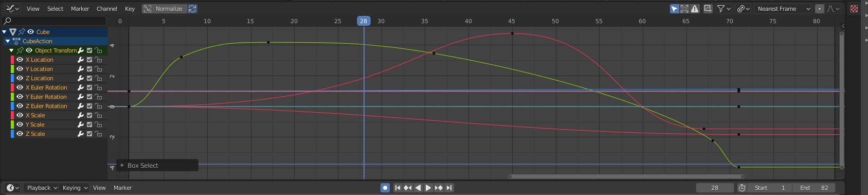Open the Select menu
The image size is (868, 195).
(55, 9)
